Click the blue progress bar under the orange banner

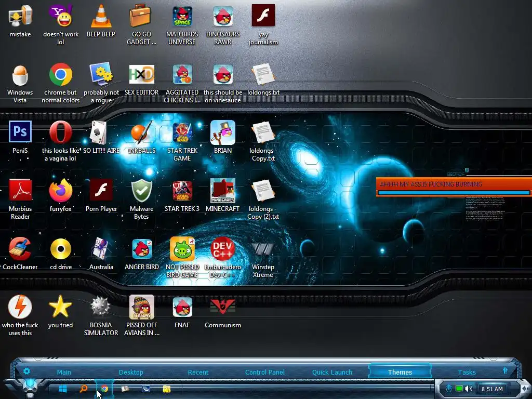click(454, 193)
